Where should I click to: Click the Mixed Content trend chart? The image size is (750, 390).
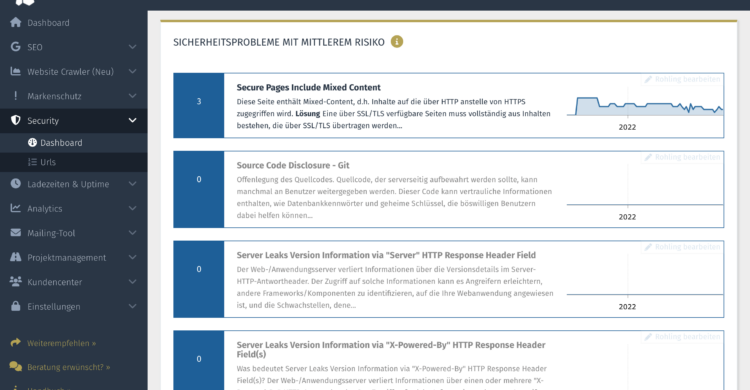645,106
